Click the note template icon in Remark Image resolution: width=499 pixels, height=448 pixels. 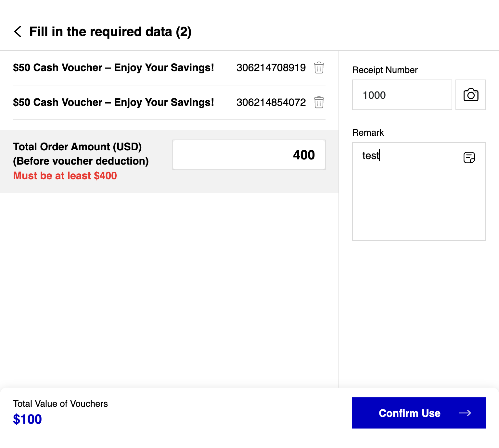point(469,157)
